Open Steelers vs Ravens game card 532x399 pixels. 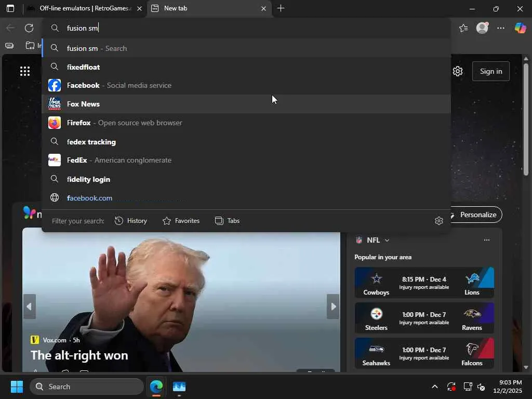(424, 318)
